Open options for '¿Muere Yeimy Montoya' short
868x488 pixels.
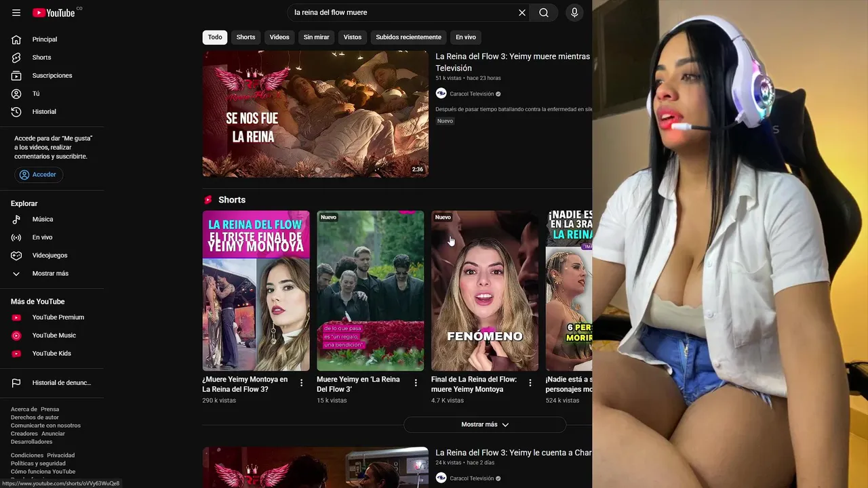[x=302, y=383]
